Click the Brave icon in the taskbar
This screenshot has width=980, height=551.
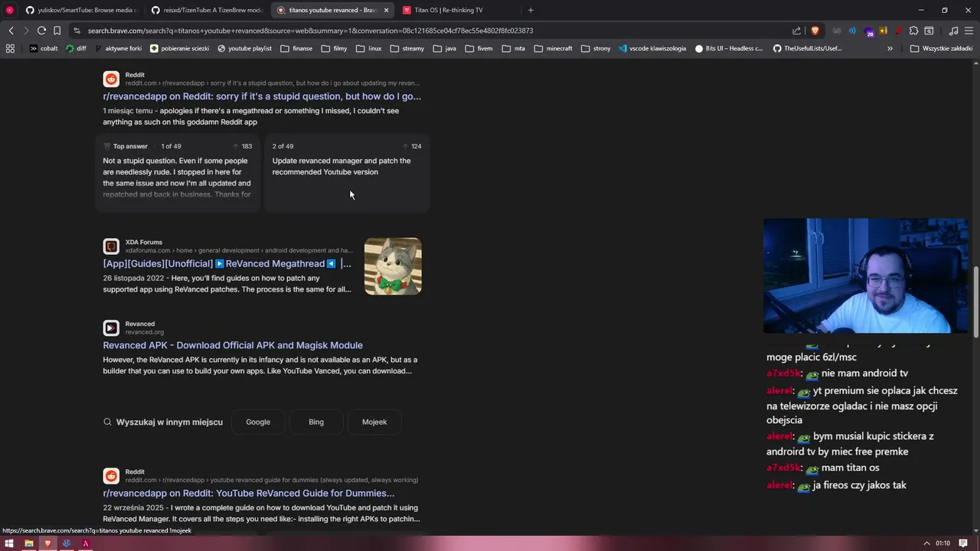(47, 543)
